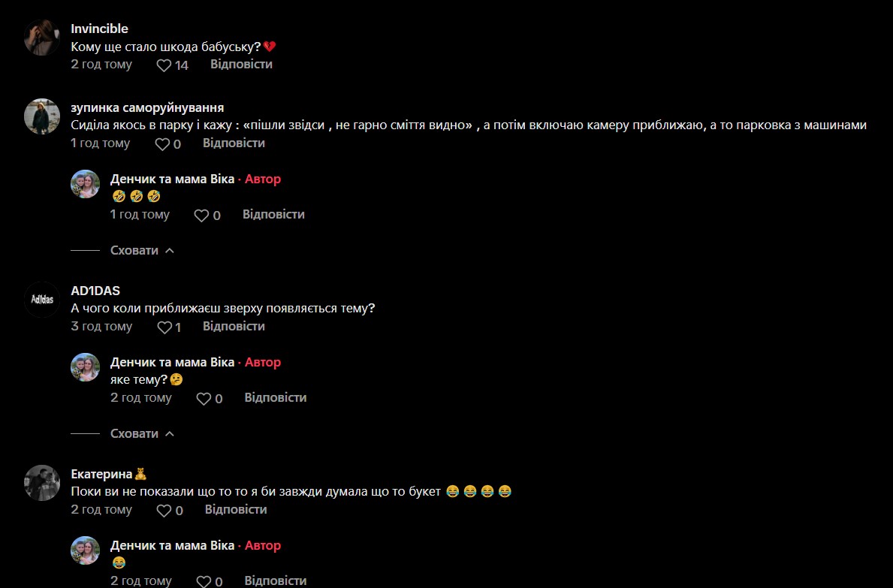
Task: Reply to зупинка саморуйнування's comment
Action: coord(234,143)
